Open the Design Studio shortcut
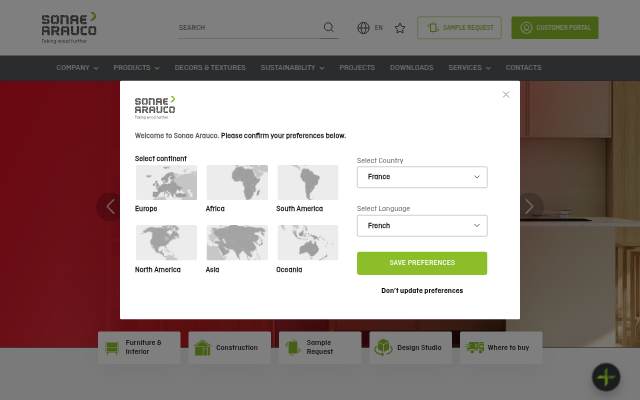The width and height of the screenshot is (640, 400). [411, 347]
